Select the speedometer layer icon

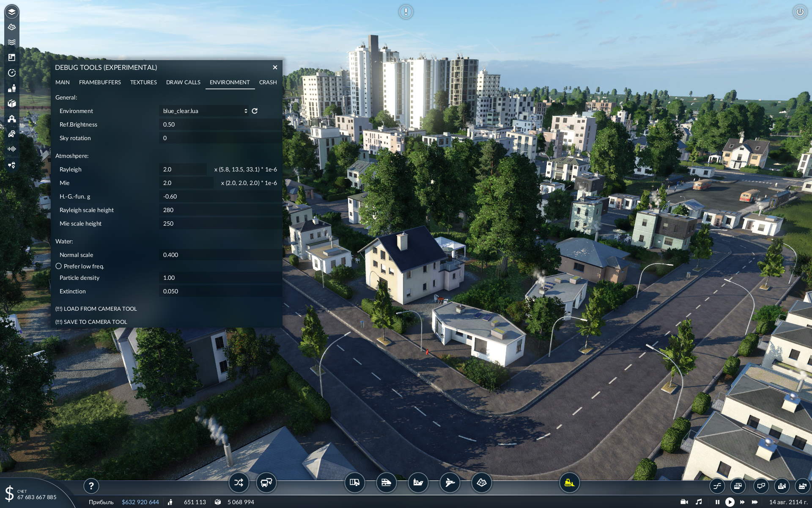coord(12,73)
